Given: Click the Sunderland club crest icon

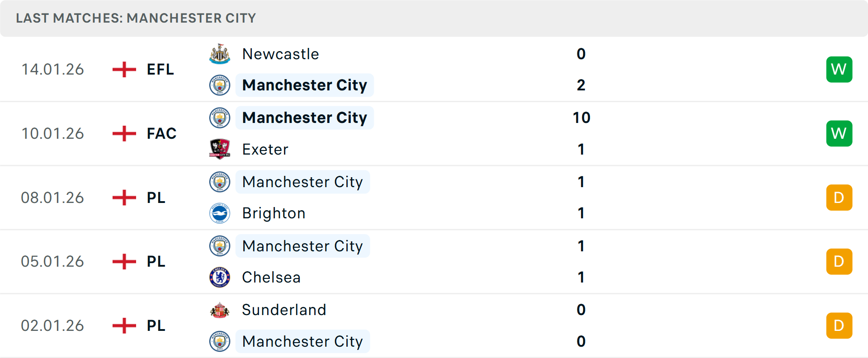Looking at the screenshot, I should (220, 310).
